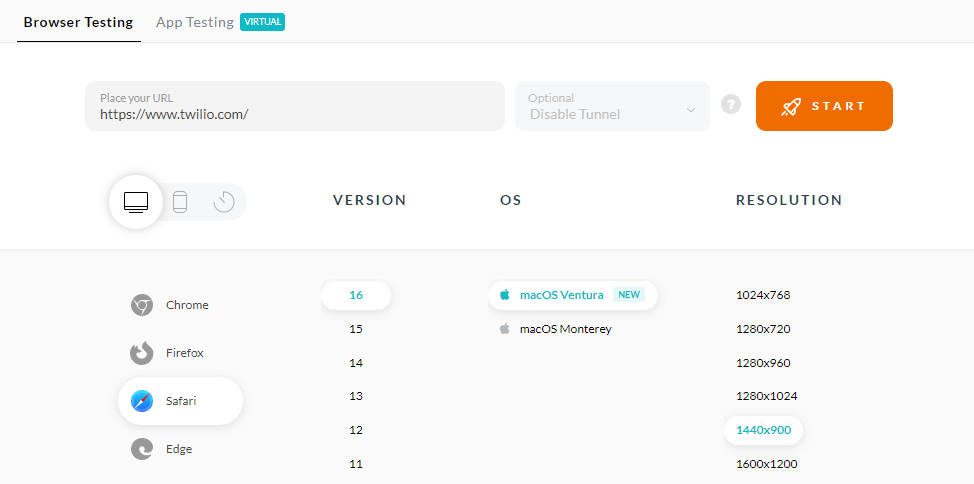Choose 1280x720 resolution
The height and width of the screenshot is (484, 974).
tap(763, 329)
